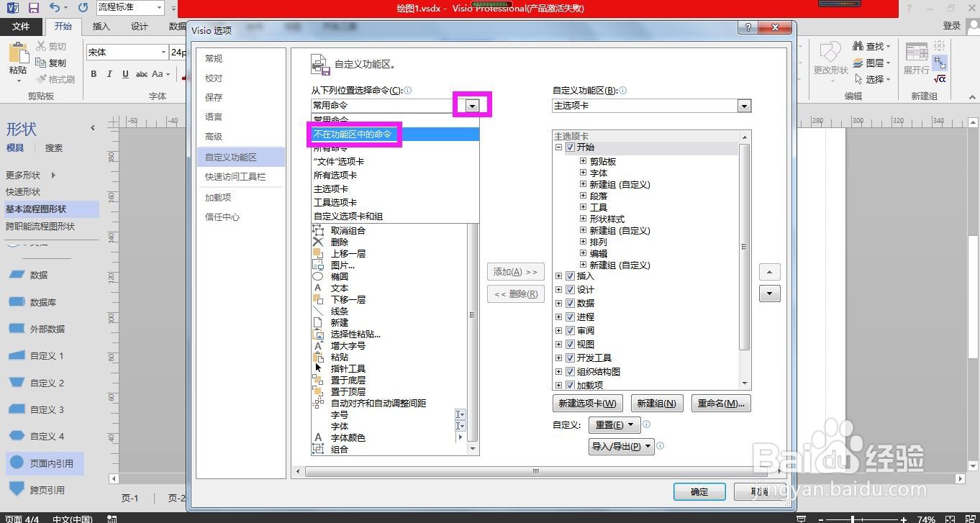This screenshot has width=980, height=523.
Task: Expand the 插入 tab node
Action: [x=558, y=276]
